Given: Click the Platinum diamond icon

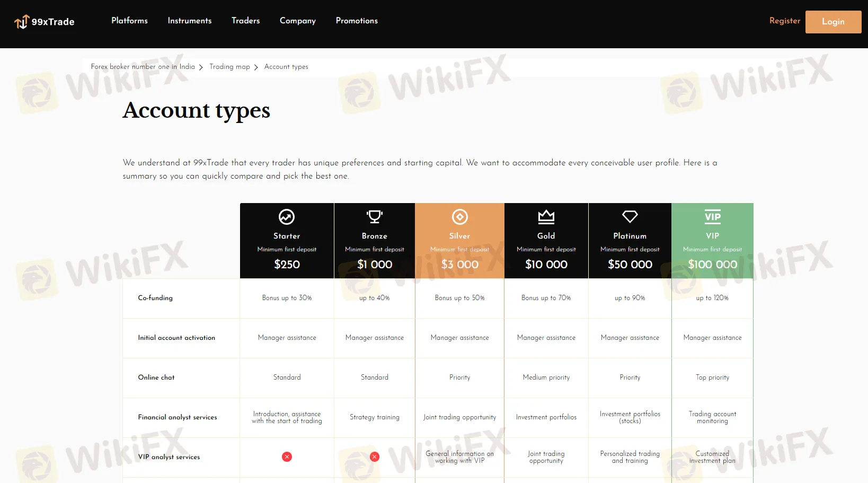Looking at the screenshot, I should 630,216.
